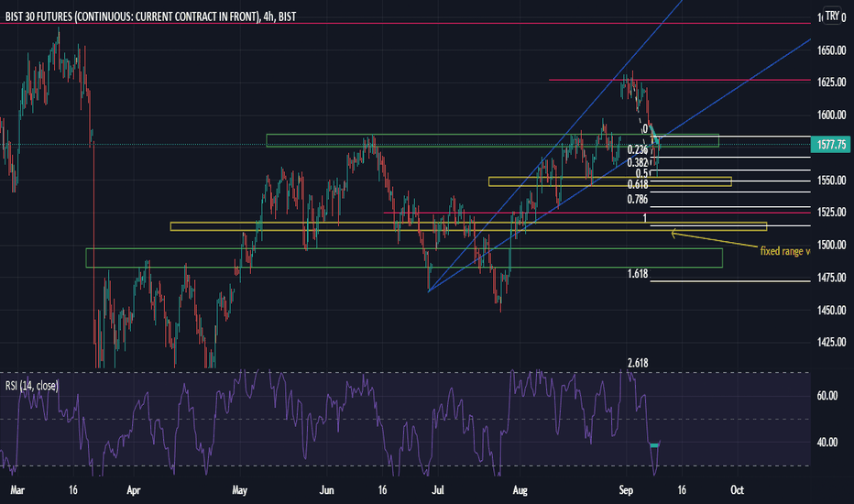Click the 'fixed range v' annotation text
The width and height of the screenshot is (854, 504).
point(785,251)
